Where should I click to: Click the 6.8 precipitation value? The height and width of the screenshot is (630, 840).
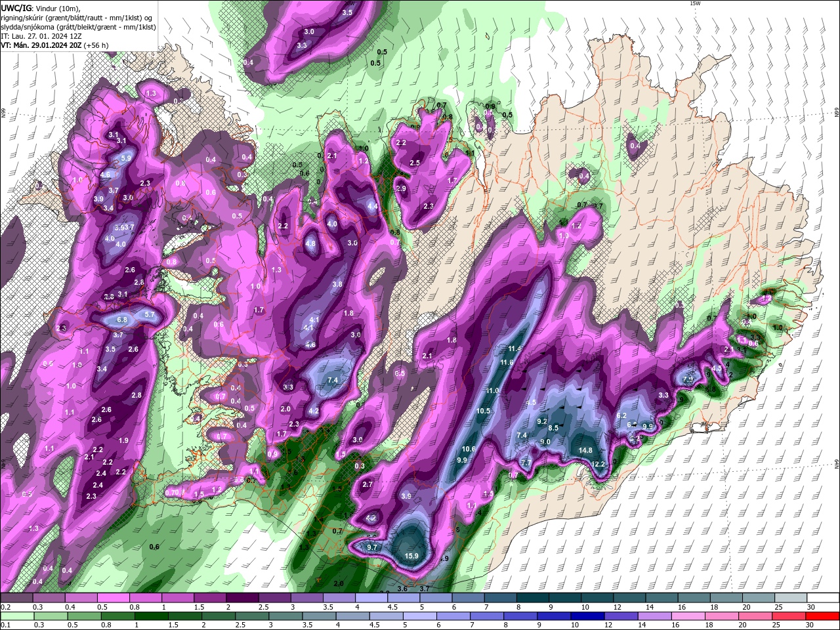122,320
